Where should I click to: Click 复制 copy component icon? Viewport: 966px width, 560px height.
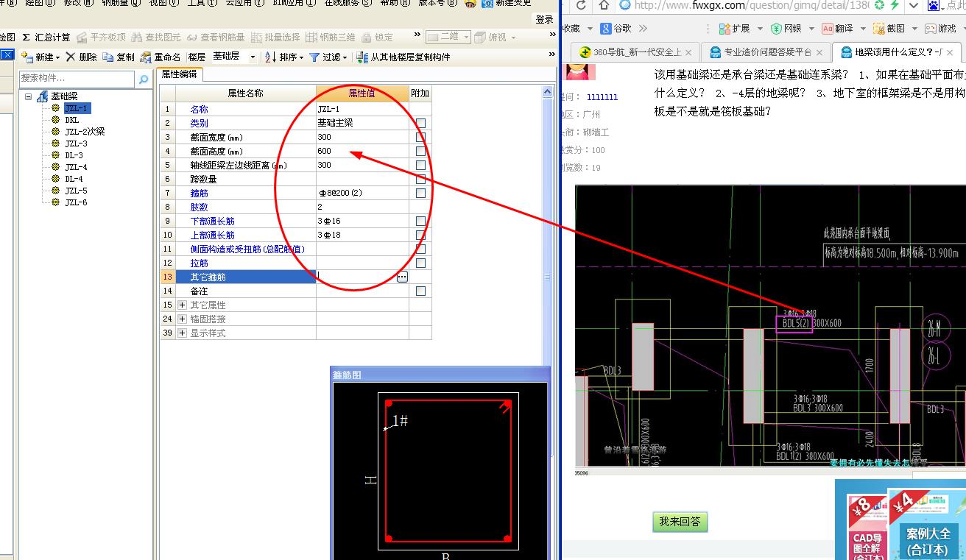(x=108, y=57)
